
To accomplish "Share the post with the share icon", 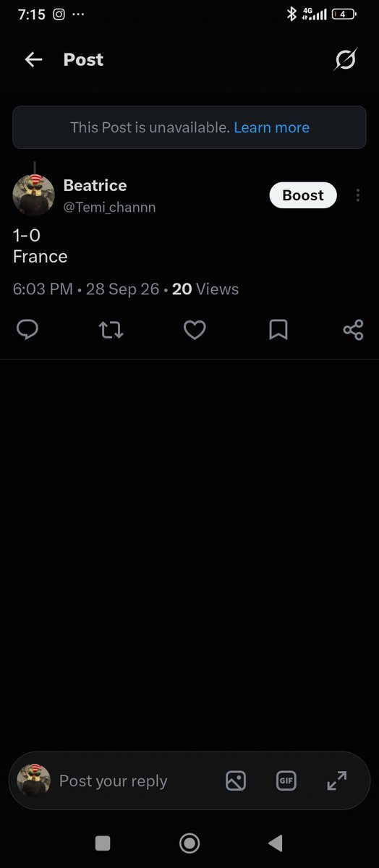I will (x=353, y=331).
